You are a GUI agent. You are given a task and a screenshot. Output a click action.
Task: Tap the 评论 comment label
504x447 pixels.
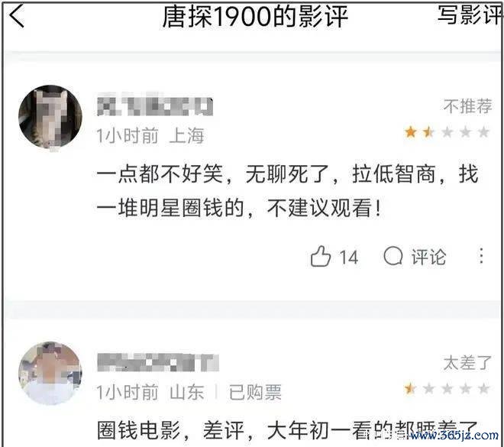click(x=429, y=257)
